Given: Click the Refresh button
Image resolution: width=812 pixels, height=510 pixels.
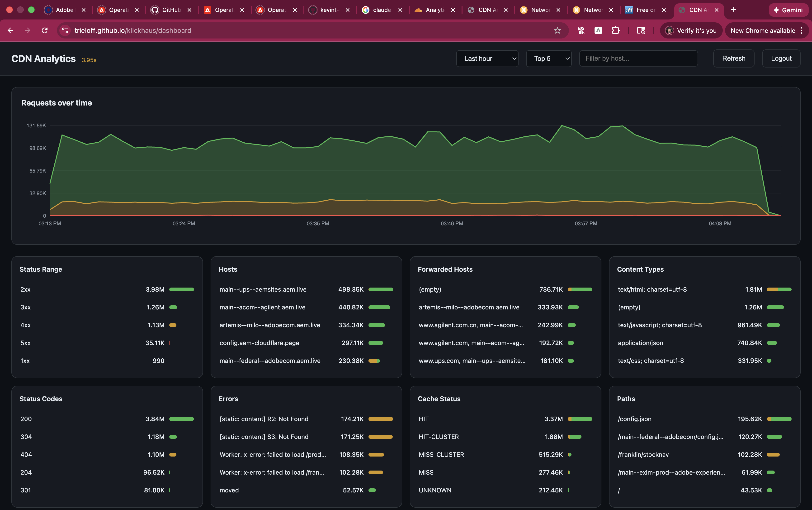Looking at the screenshot, I should coord(733,58).
